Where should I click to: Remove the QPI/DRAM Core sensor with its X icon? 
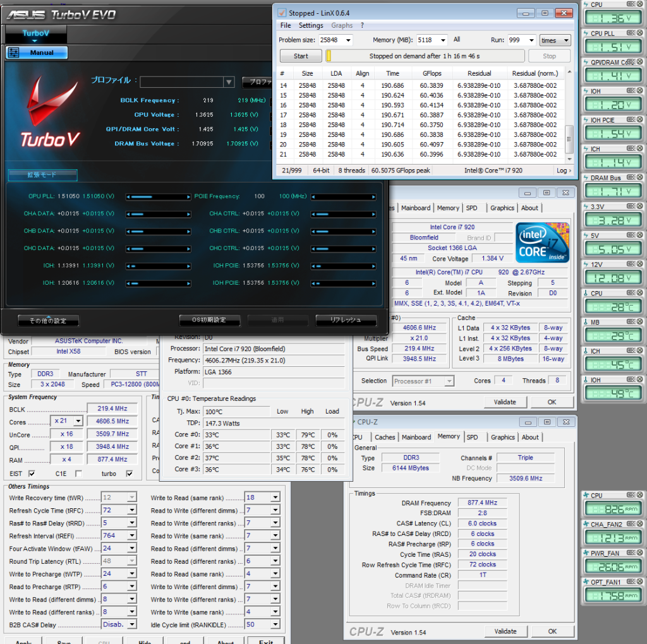(x=639, y=61)
